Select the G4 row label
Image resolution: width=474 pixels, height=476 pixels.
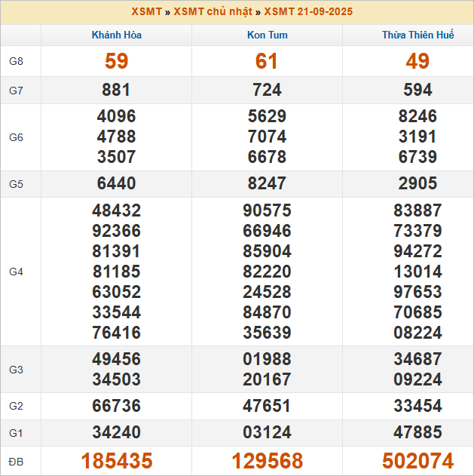point(17,272)
